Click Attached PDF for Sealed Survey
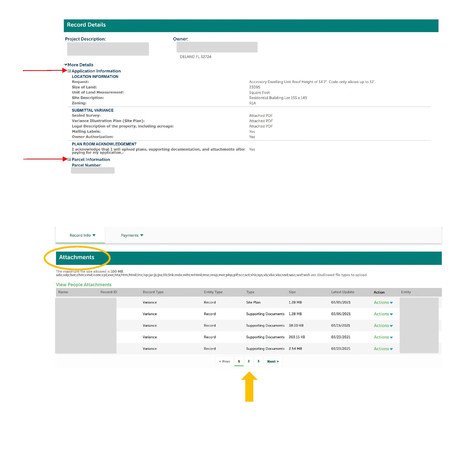 261,116
